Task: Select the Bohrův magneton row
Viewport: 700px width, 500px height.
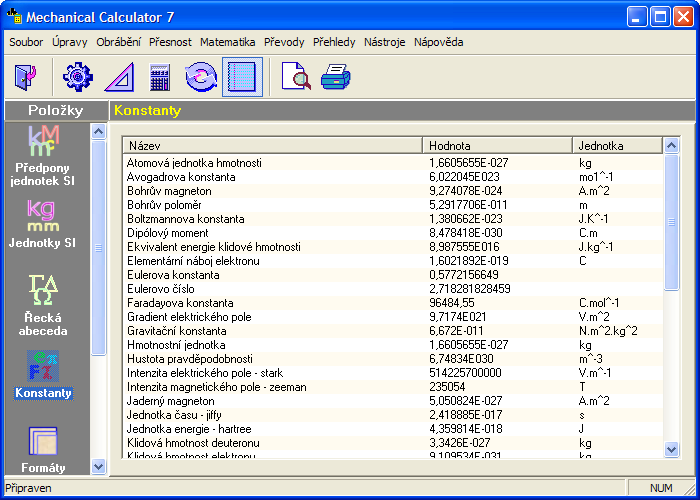Action: click(393, 191)
